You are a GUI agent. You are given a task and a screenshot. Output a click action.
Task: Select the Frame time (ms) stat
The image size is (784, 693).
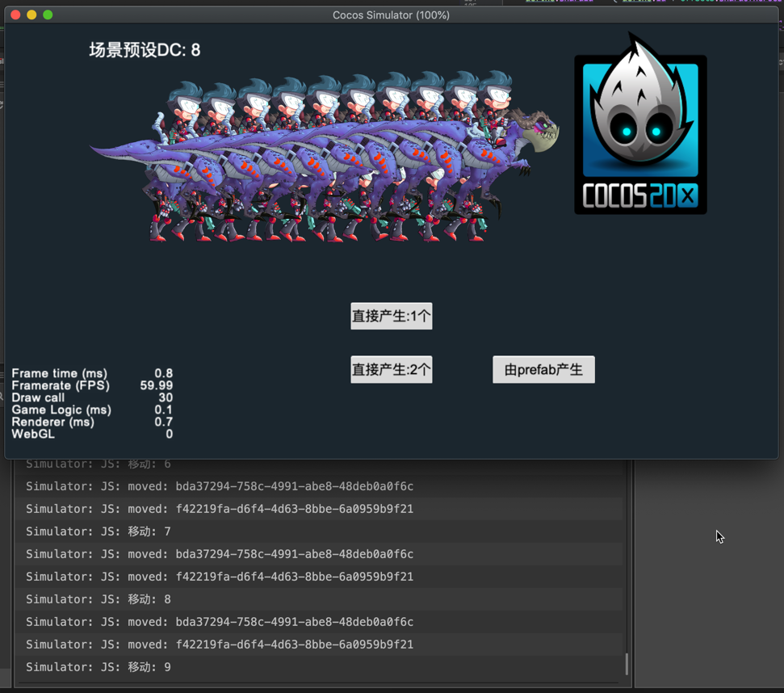click(92, 373)
